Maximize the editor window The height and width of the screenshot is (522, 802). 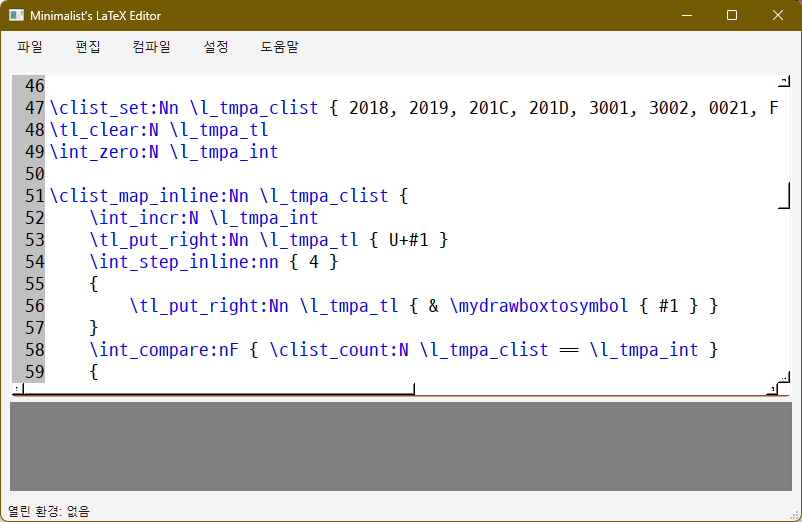(732, 15)
